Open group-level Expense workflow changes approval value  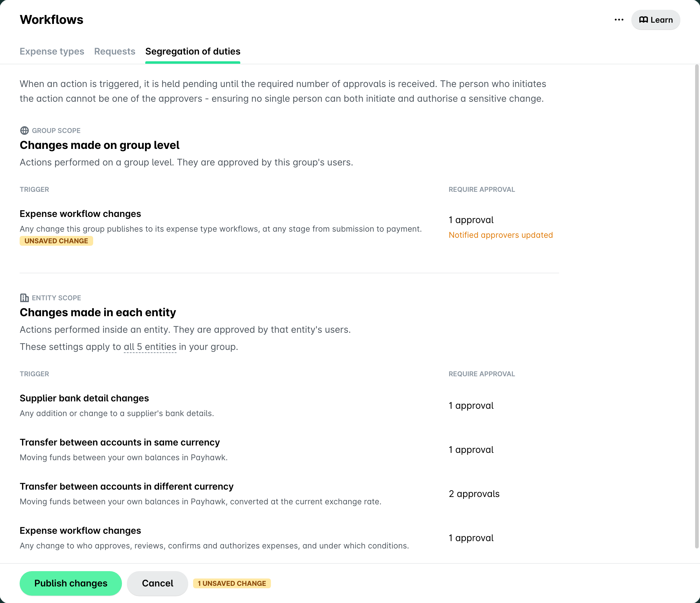pos(471,220)
